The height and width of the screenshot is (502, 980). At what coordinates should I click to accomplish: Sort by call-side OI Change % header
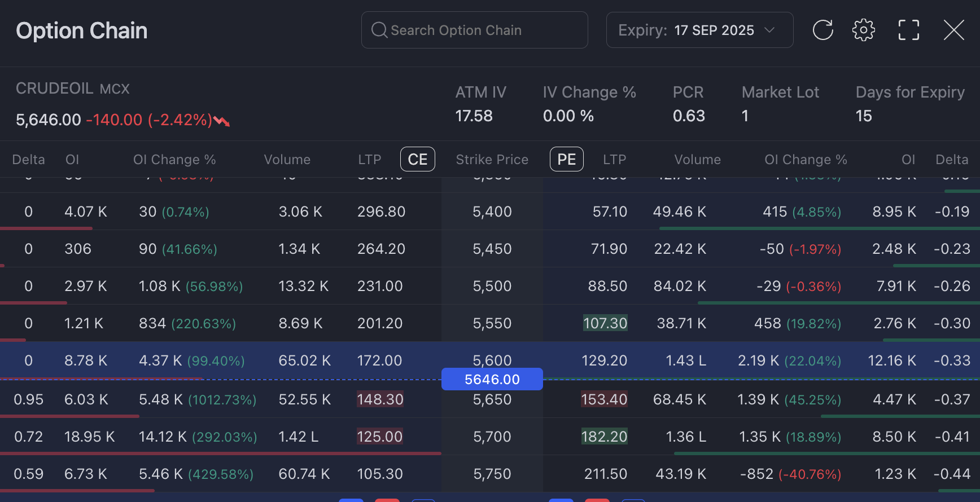174,160
